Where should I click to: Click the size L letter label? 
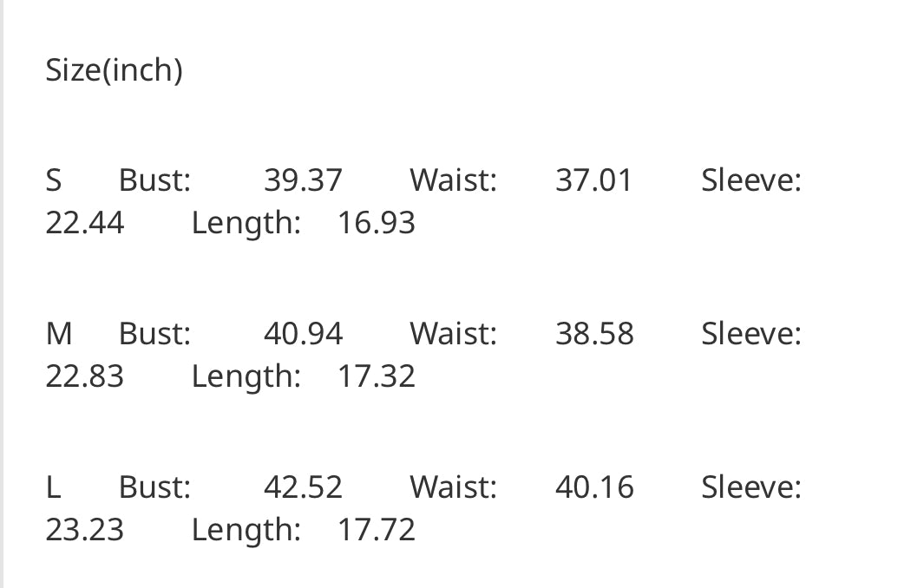point(53,487)
